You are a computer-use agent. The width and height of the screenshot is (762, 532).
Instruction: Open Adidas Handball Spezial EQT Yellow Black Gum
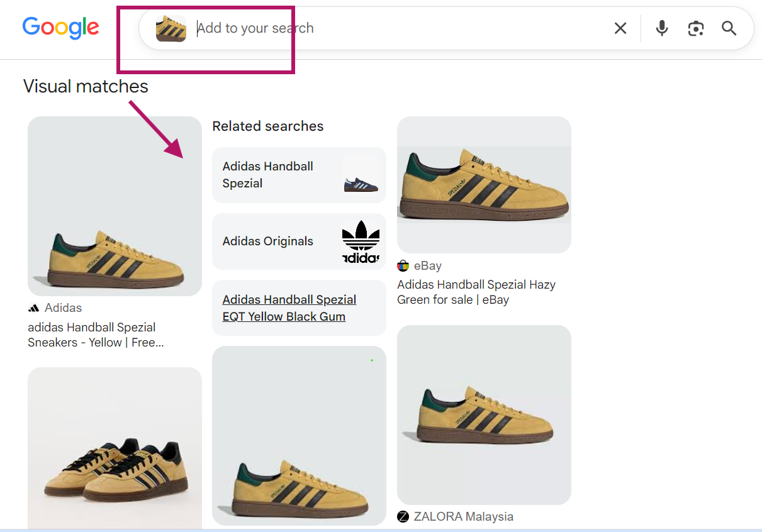click(299, 308)
